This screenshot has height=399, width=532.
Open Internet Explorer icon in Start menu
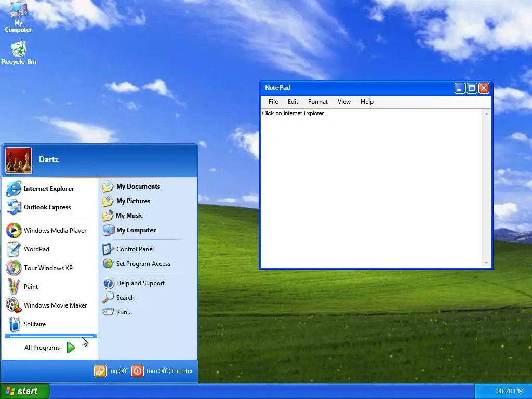click(14, 188)
